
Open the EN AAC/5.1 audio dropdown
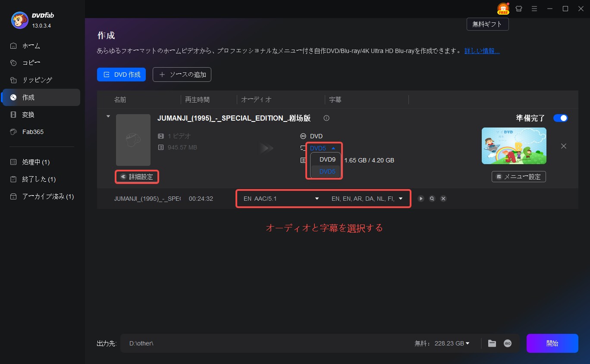click(281, 199)
